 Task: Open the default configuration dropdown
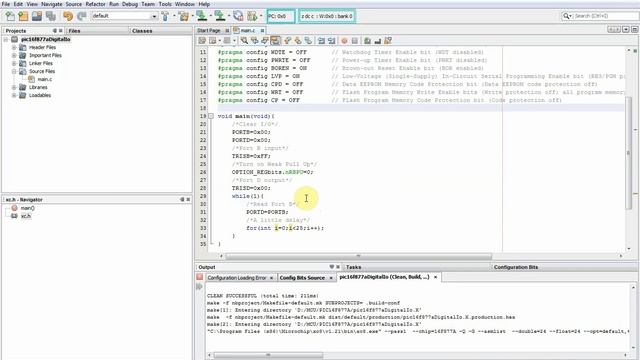(154, 16)
